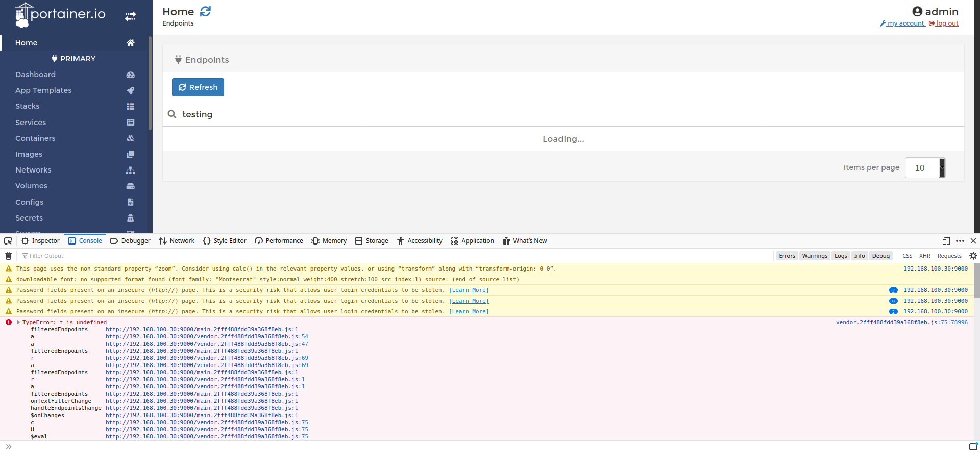Open the DevTools overflow menu
Screen dimensions: 980x463
(x=960, y=240)
